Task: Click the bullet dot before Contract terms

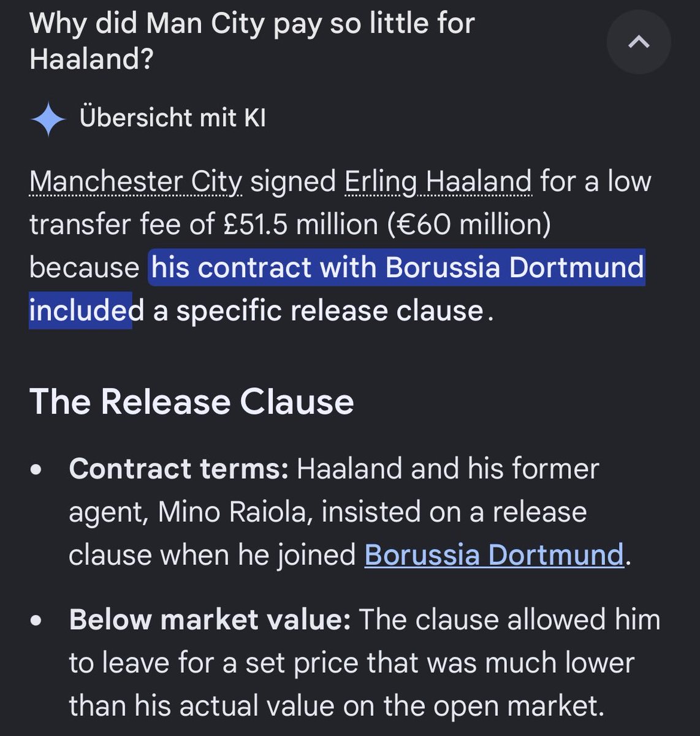Action: [37, 470]
